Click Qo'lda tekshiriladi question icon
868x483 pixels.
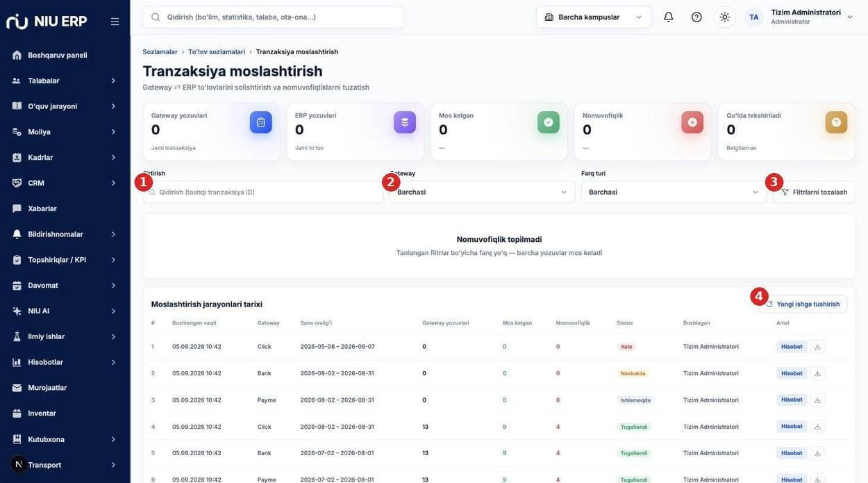click(836, 122)
